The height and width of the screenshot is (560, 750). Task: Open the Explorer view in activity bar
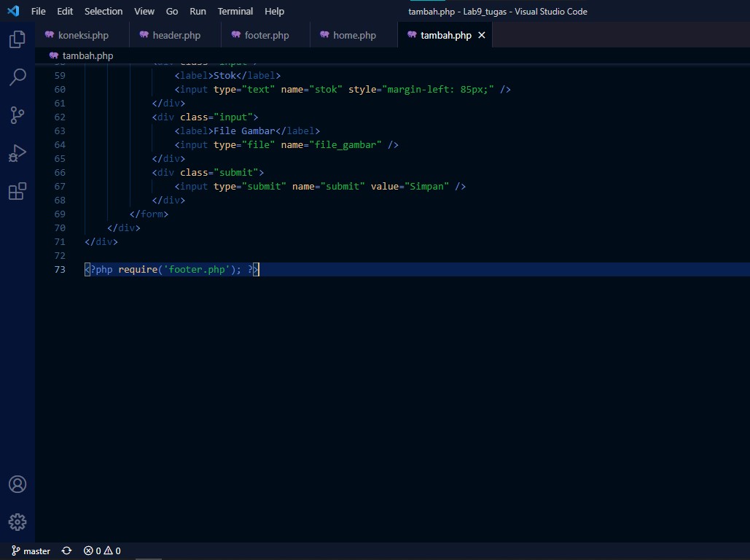(17, 39)
